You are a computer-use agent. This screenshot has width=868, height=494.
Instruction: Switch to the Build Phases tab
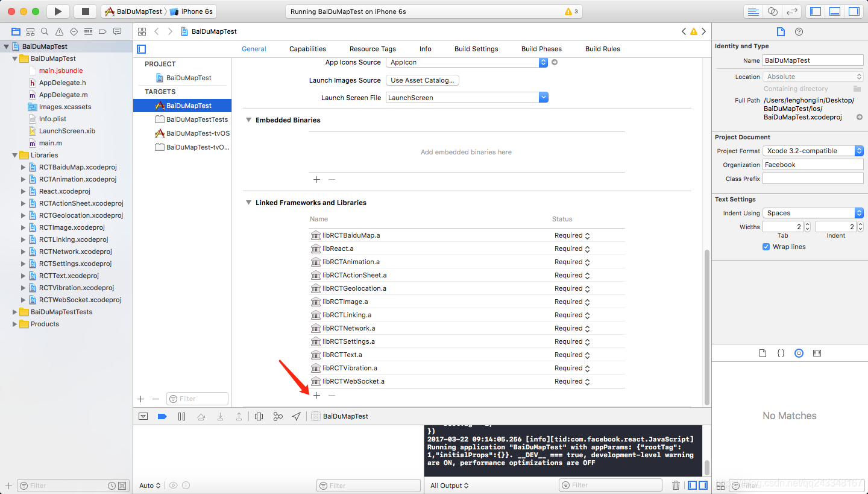coord(541,49)
